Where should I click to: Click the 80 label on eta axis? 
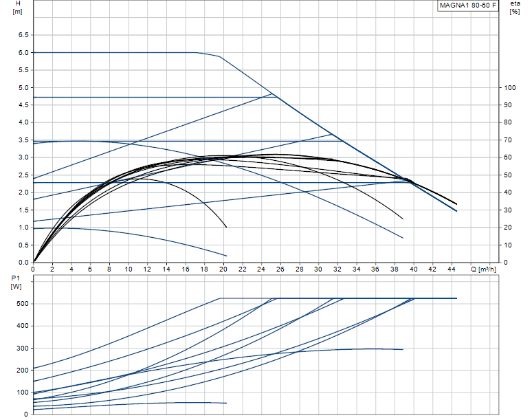pyautogui.click(x=507, y=122)
